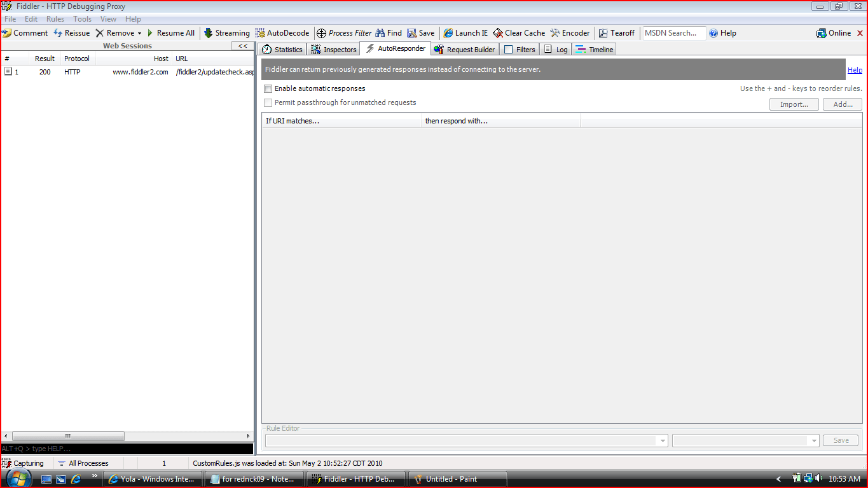Open Yola Internet Explorer taskbar window
Screen dimensions: 868x488
[x=153, y=479]
